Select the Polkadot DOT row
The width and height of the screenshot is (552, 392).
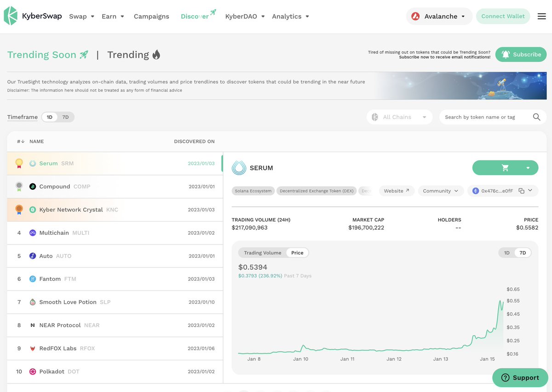point(115,371)
